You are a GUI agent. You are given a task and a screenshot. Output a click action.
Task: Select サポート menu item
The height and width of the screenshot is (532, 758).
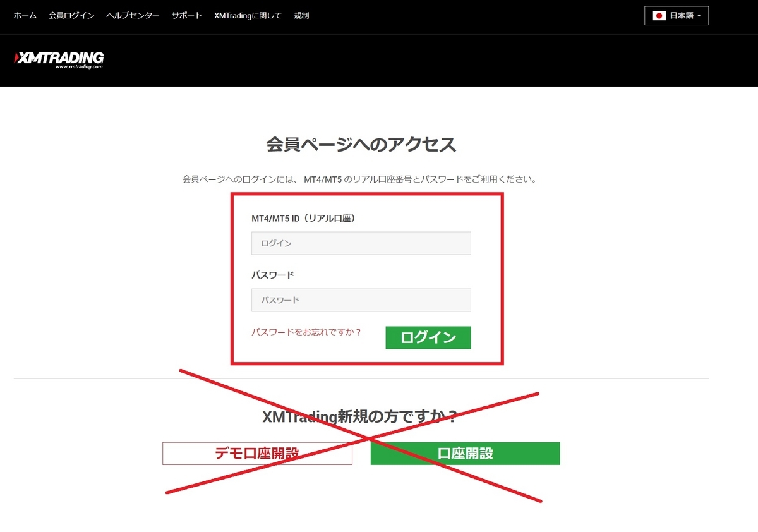[x=187, y=16]
